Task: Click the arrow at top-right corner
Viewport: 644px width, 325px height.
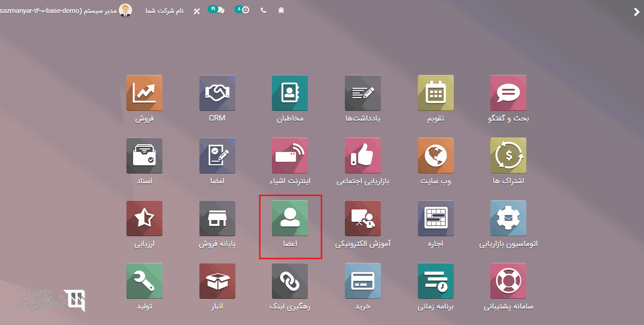Action: (x=636, y=12)
